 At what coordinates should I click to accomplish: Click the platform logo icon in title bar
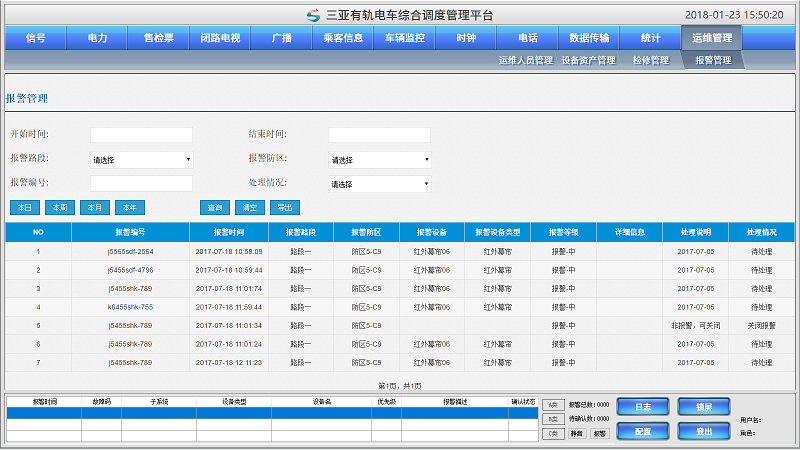(313, 15)
